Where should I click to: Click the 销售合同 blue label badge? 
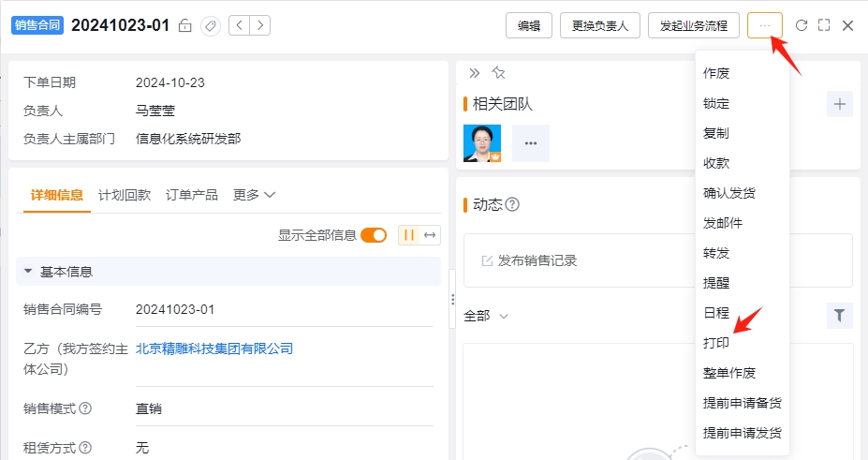(x=37, y=25)
